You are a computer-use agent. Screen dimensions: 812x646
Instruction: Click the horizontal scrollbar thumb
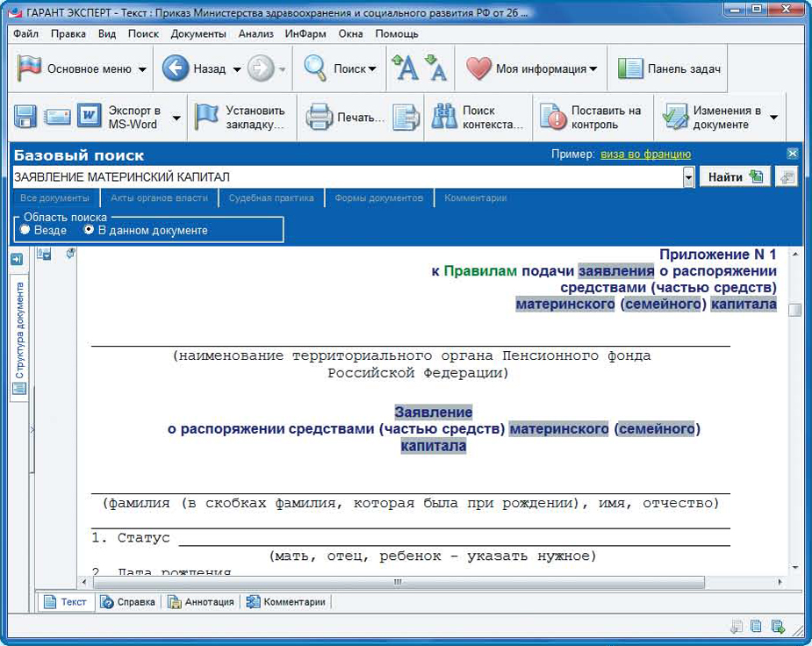click(397, 582)
